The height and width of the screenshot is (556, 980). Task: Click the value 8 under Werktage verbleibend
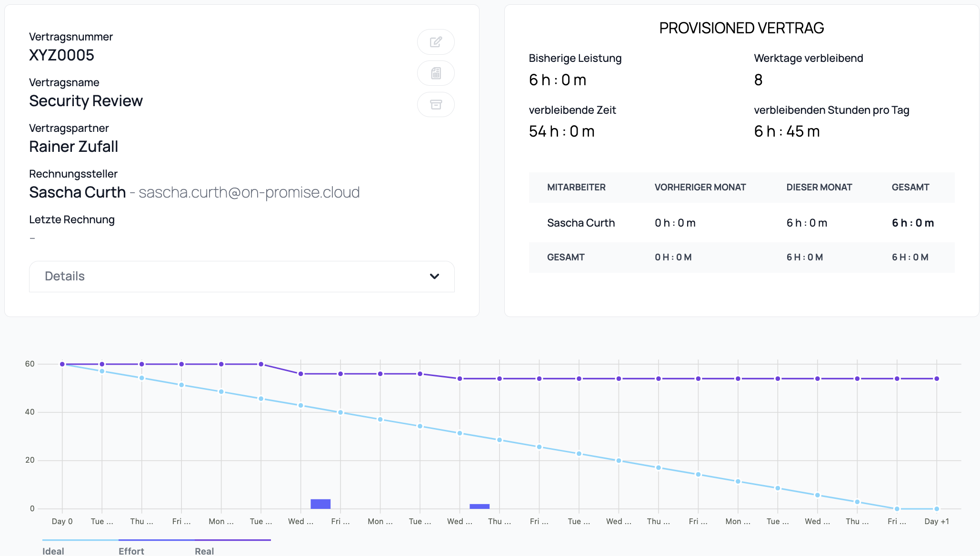(758, 80)
